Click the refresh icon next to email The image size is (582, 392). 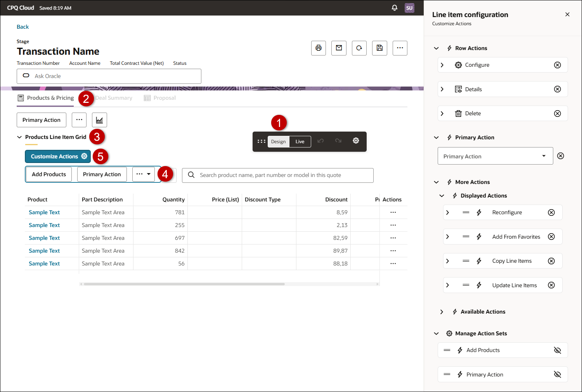(359, 48)
